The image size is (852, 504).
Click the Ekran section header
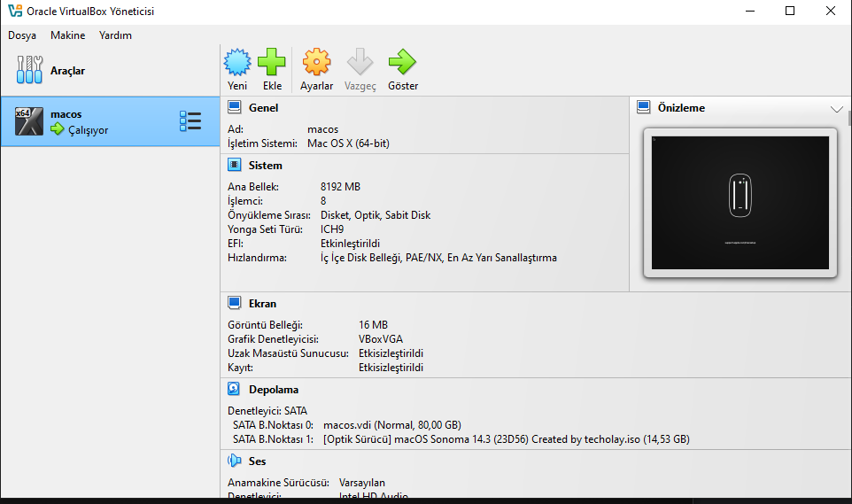262,304
